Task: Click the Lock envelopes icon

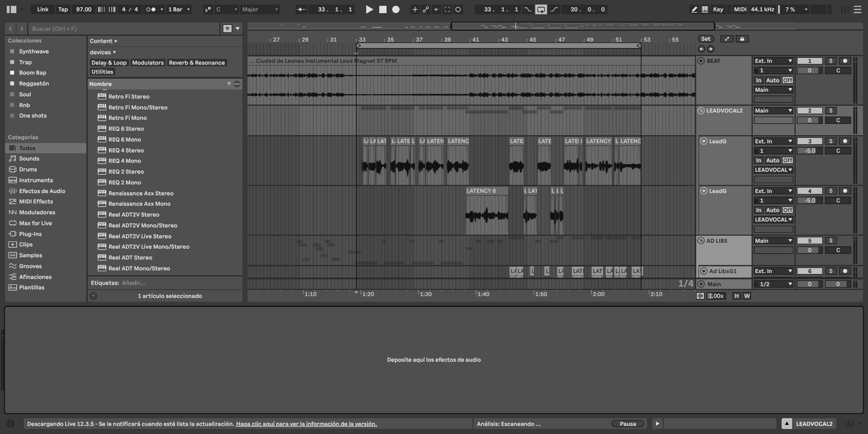Action: (742, 39)
